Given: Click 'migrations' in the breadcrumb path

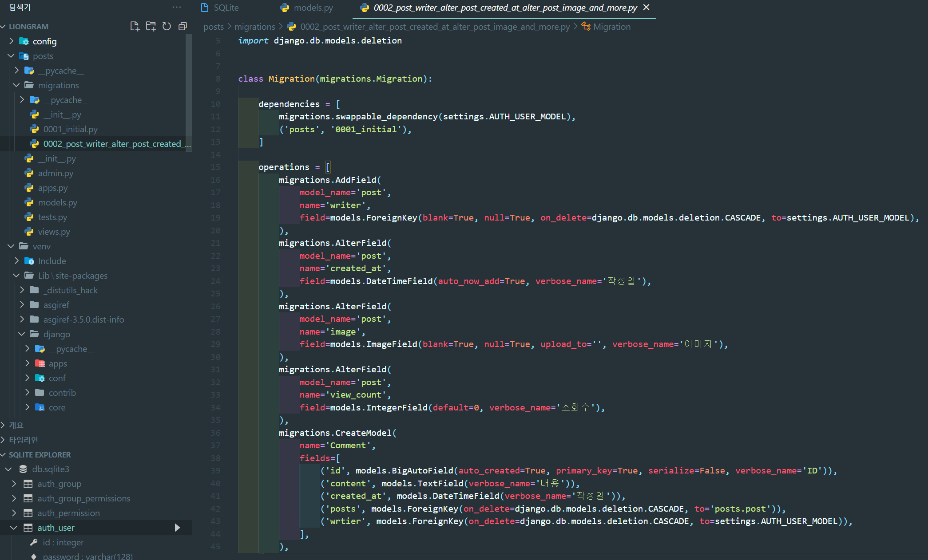Looking at the screenshot, I should coord(255,27).
